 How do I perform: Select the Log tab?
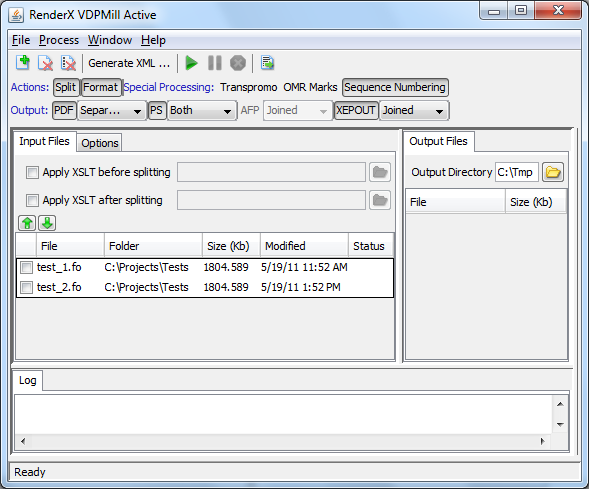click(28, 381)
